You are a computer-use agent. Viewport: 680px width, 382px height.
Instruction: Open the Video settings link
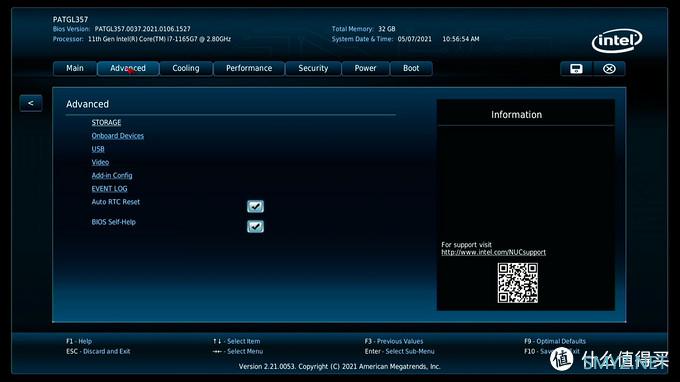(x=100, y=162)
